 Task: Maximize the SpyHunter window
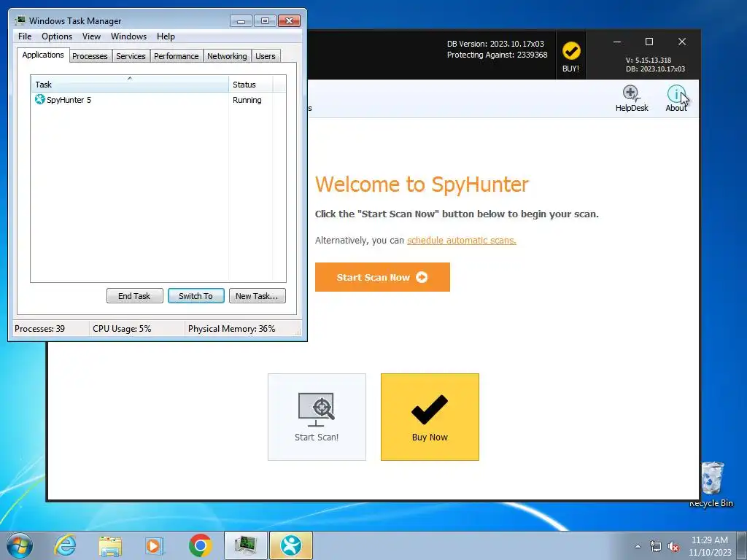point(649,42)
